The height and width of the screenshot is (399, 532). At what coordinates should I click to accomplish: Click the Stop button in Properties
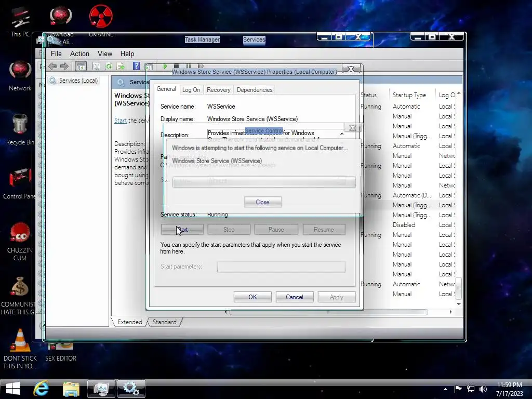click(229, 229)
